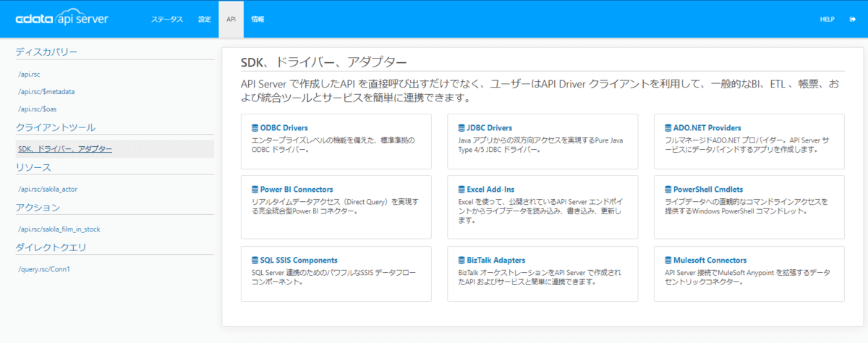Click the ダイレクトクエリ sidebar heading
868x343 pixels.
pos(51,247)
